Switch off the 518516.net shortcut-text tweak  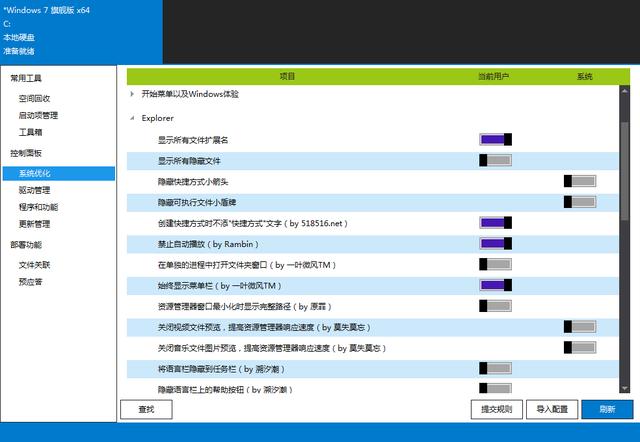coord(495,223)
